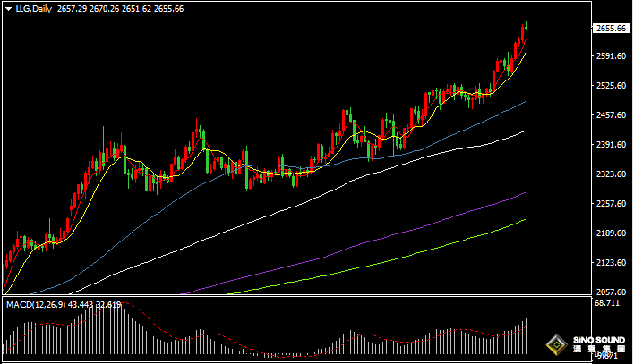Open the triangle dropdown beside LLG,Daily
The width and height of the screenshot is (634, 364).
point(7,8)
